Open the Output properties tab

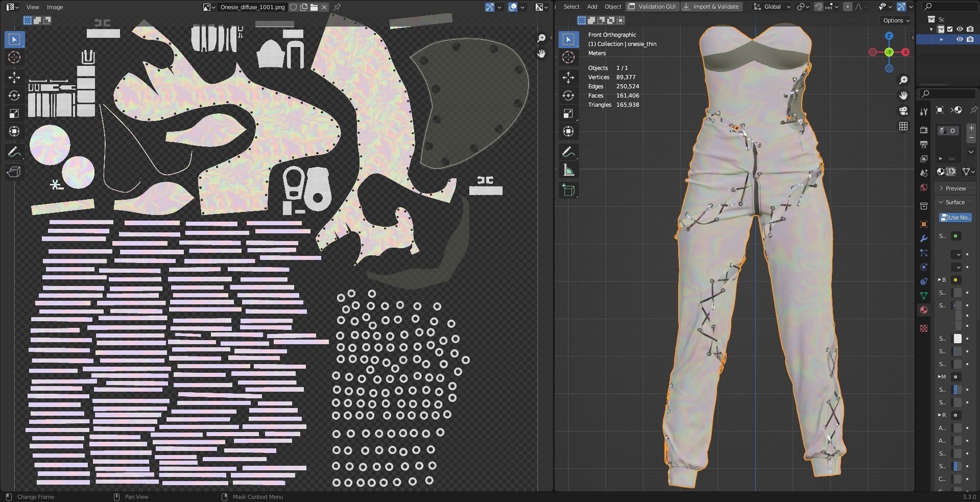pyautogui.click(x=924, y=145)
